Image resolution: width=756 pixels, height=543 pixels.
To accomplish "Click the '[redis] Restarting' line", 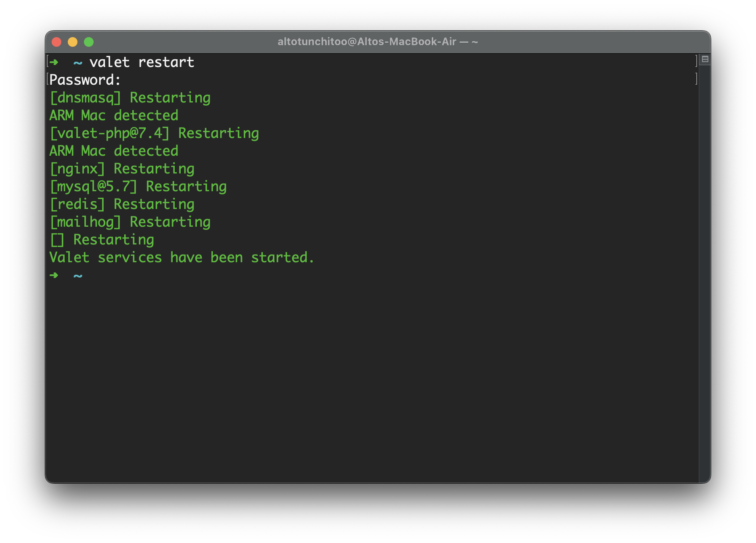I will [122, 205].
